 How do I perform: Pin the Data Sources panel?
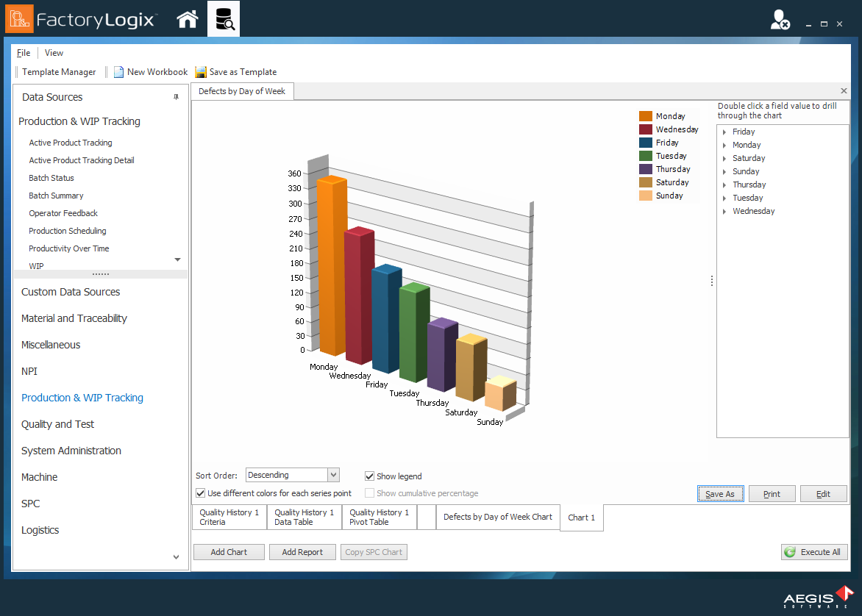click(177, 96)
